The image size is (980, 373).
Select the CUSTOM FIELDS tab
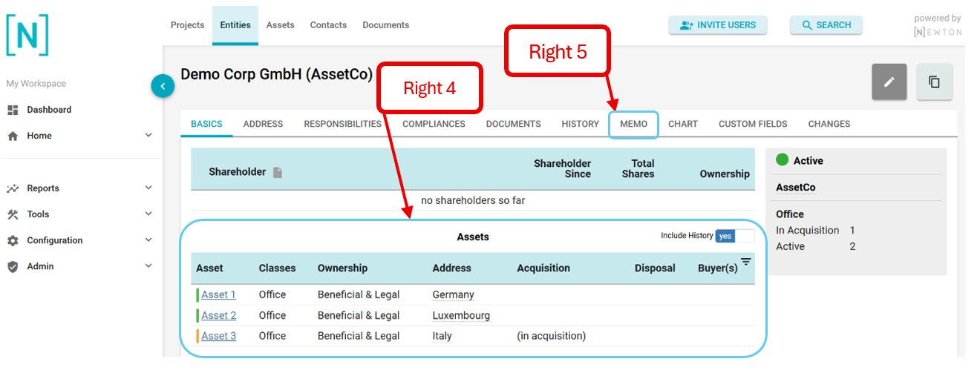point(753,124)
